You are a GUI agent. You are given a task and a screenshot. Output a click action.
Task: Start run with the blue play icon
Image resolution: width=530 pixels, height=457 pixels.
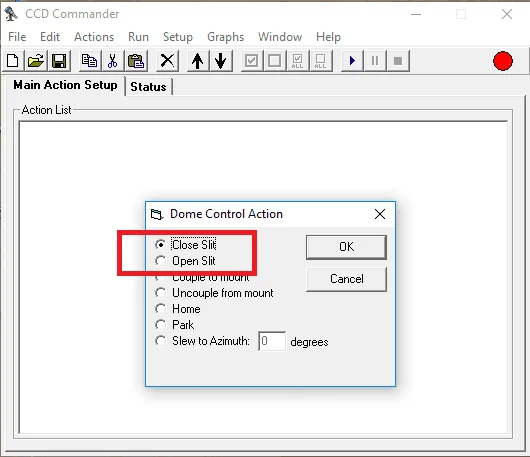[x=352, y=61]
